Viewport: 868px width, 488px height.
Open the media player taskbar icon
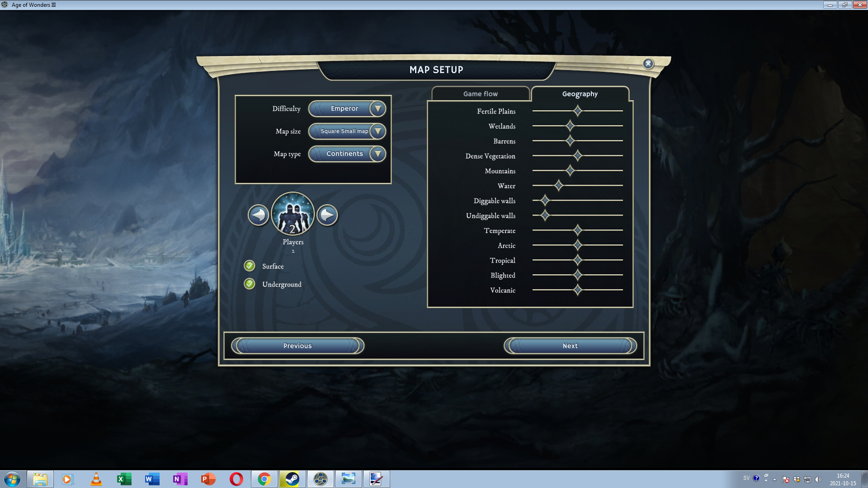tap(67, 479)
